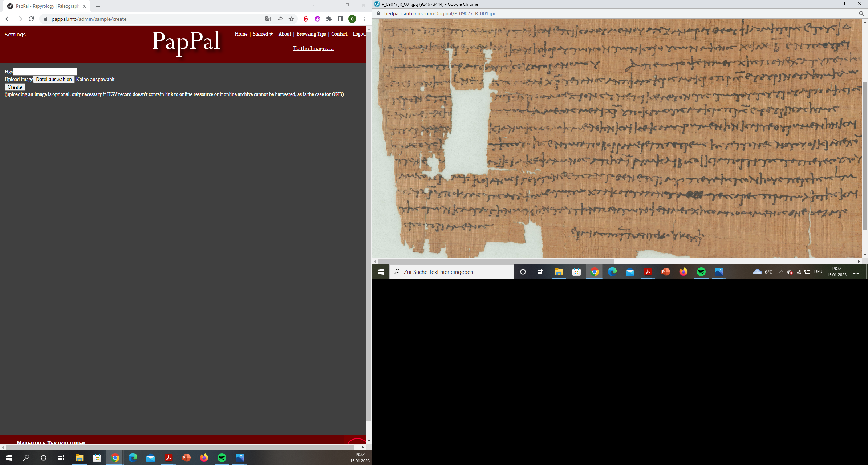The height and width of the screenshot is (465, 868).
Task: Click the Create button
Action: pos(15,87)
